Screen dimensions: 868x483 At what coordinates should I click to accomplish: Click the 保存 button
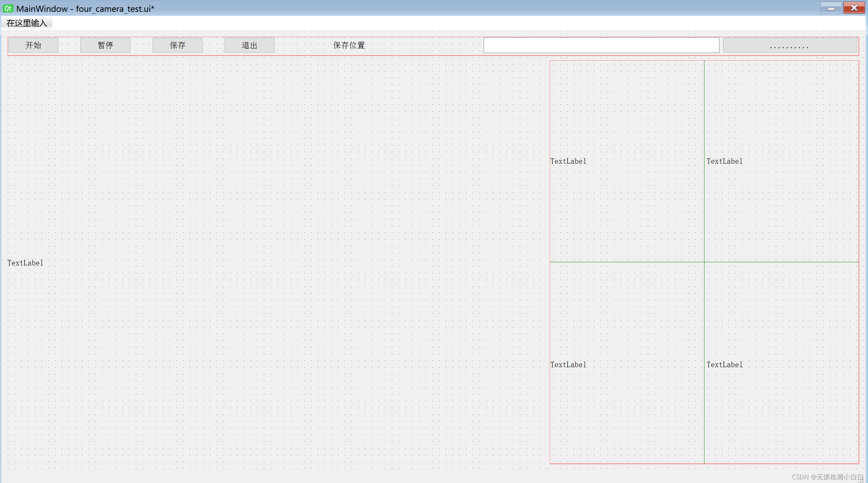(177, 45)
